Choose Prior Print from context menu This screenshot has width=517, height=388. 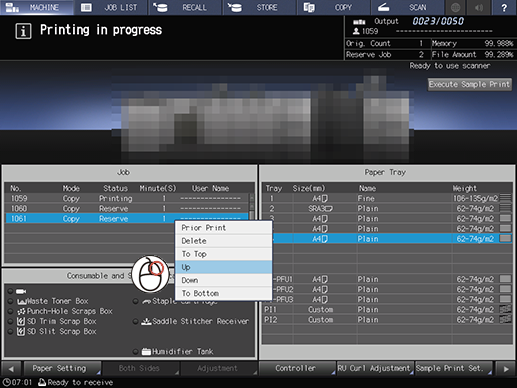click(223, 228)
